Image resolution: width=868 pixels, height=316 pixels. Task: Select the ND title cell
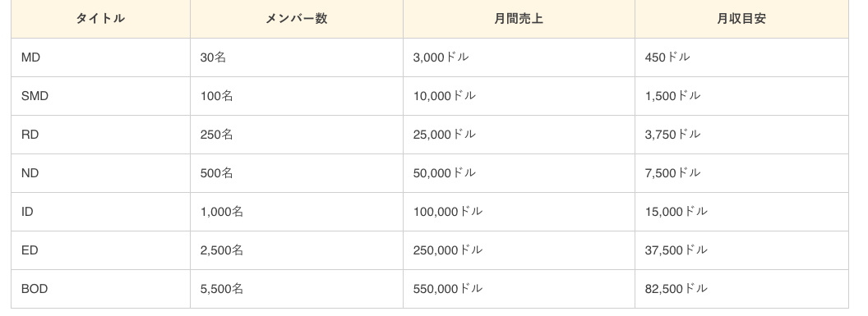click(x=101, y=173)
